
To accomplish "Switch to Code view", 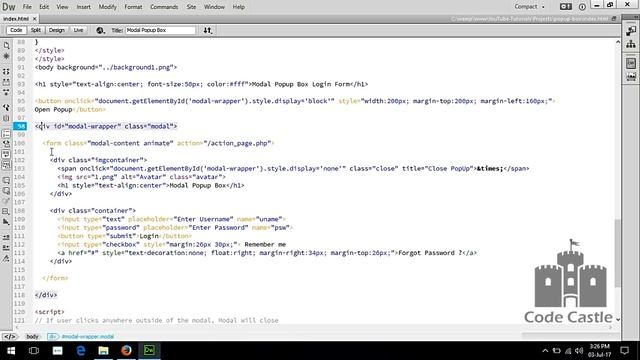I will tap(16, 30).
